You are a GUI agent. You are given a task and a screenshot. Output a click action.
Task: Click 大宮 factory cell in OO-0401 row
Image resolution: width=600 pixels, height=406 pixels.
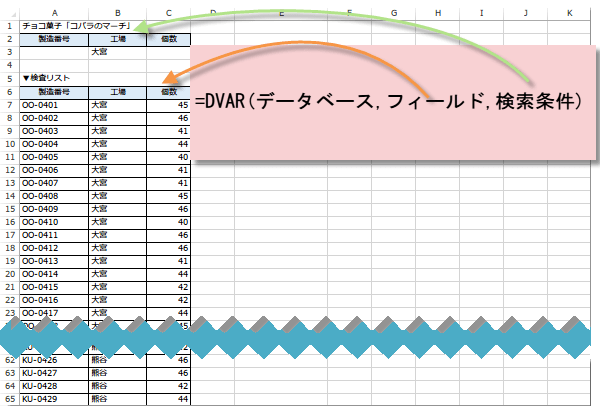pyautogui.click(x=118, y=105)
